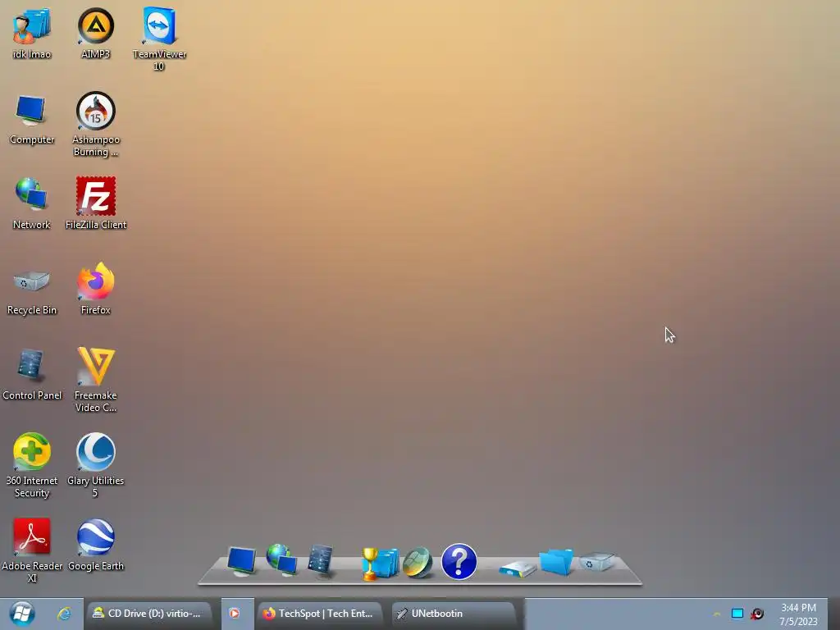Click the recycle bin icon in dock

point(596,562)
